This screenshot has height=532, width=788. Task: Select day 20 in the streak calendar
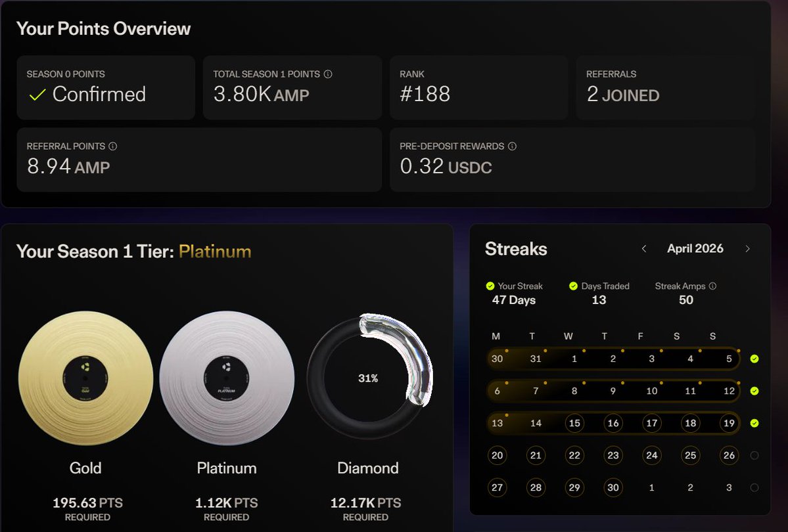point(497,455)
